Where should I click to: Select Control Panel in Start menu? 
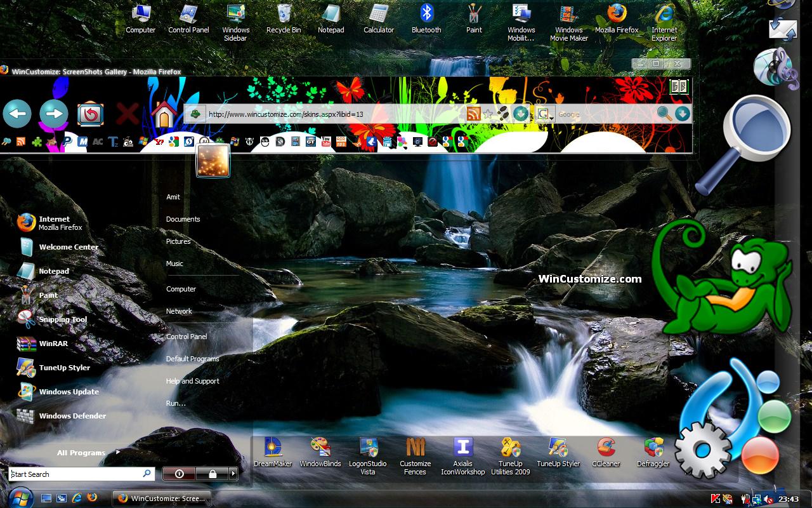click(x=187, y=337)
